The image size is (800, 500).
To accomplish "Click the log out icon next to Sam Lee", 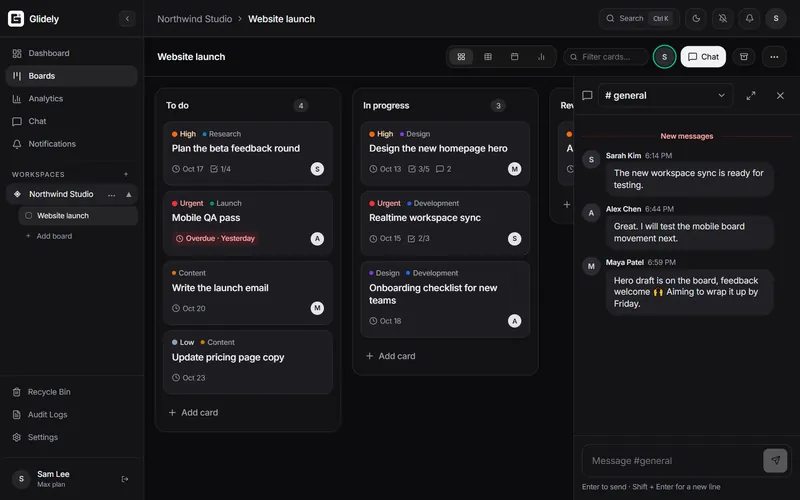I will (125, 479).
